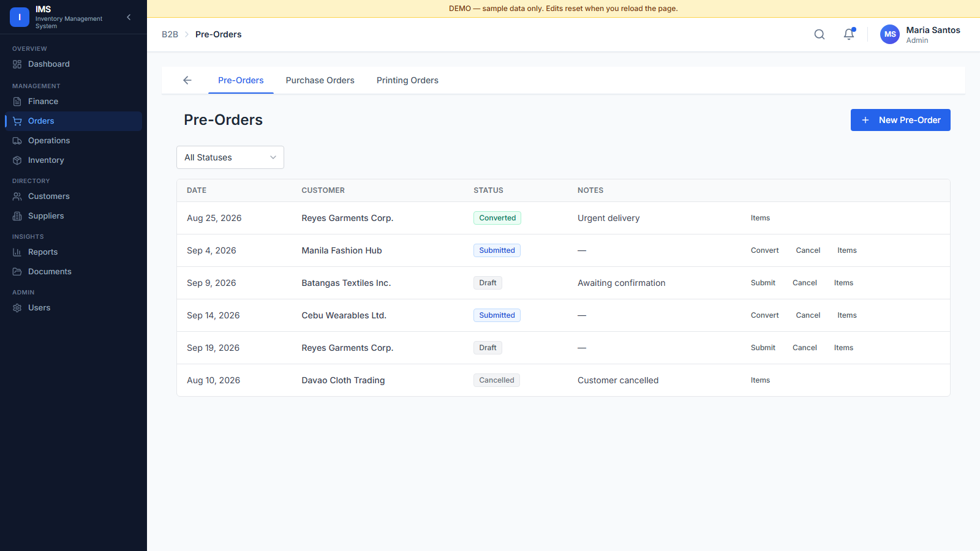The width and height of the screenshot is (980, 551).
Task: Switch to the Pre-Orders tab
Action: point(241,80)
